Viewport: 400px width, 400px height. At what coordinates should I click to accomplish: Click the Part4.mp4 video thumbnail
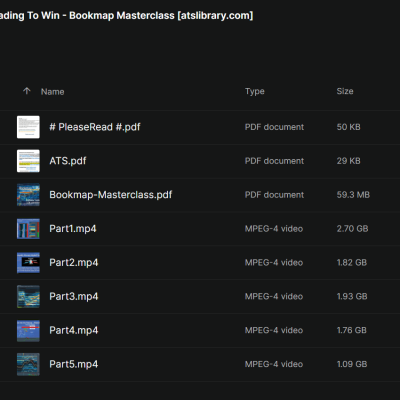click(x=28, y=330)
